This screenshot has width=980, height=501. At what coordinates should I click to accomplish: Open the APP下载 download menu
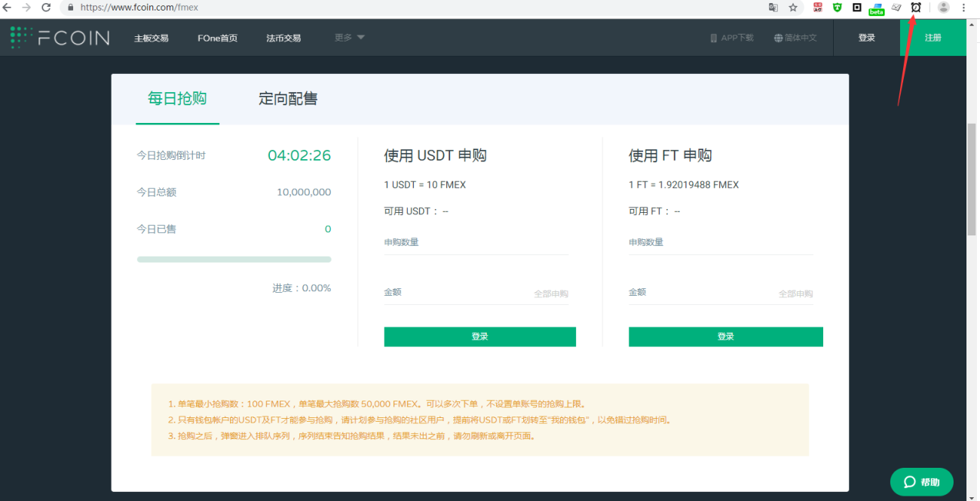731,38
